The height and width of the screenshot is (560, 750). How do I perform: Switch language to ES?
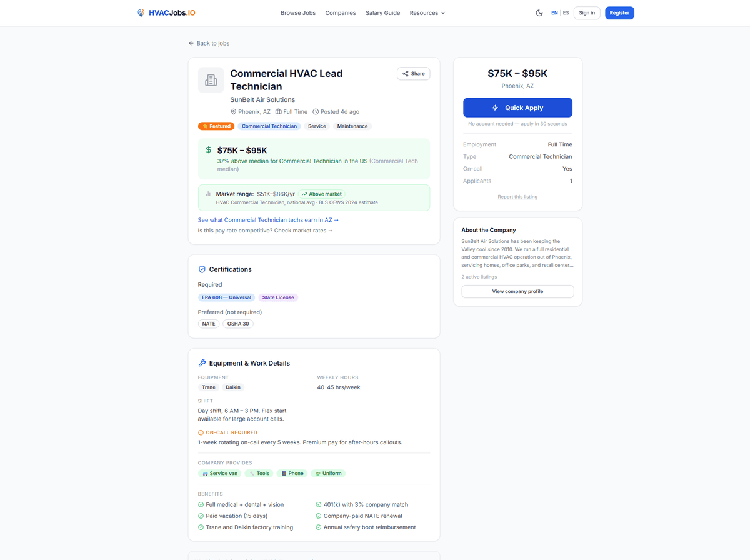tap(566, 13)
